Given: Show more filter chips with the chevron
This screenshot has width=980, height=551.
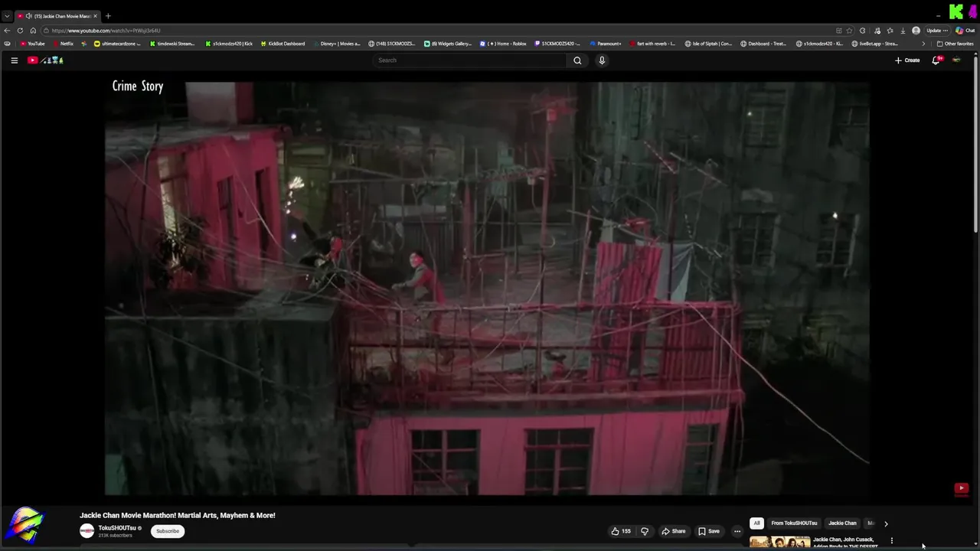Looking at the screenshot, I should [x=886, y=523].
